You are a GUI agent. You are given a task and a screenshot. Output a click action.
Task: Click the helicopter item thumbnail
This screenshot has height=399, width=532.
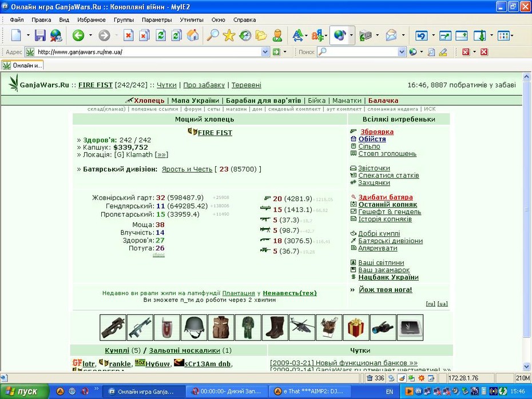point(302,328)
